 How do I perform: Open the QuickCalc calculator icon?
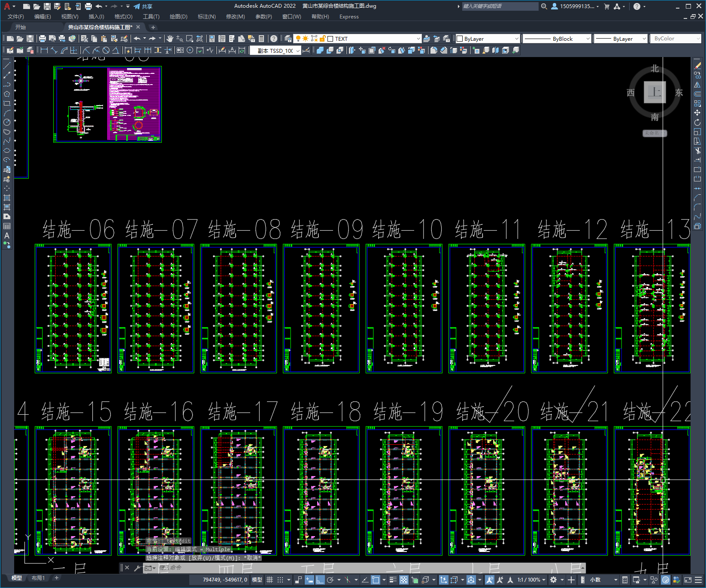pyautogui.click(x=261, y=39)
